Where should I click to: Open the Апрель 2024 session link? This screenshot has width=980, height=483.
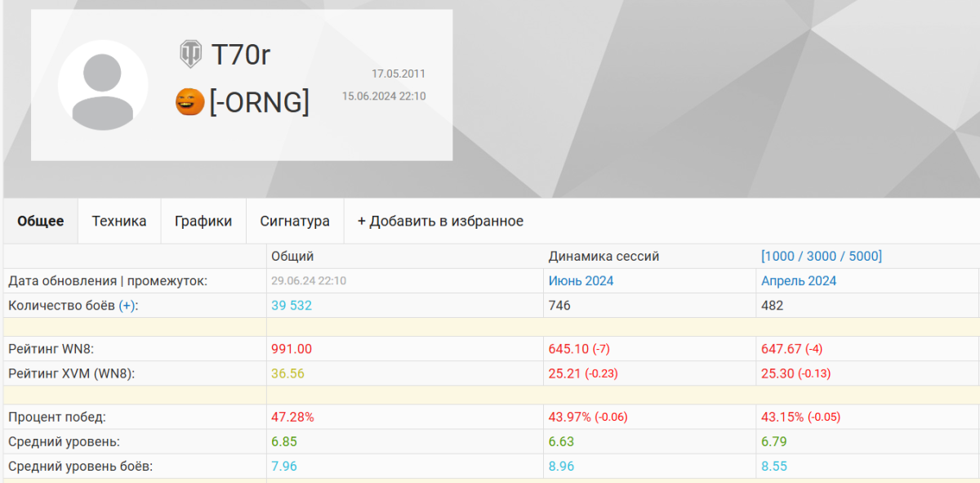point(799,280)
